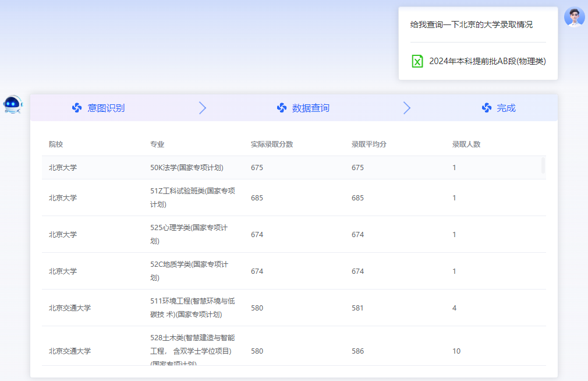Click the message 给我查询一下北京的大学录取情况

(472, 25)
